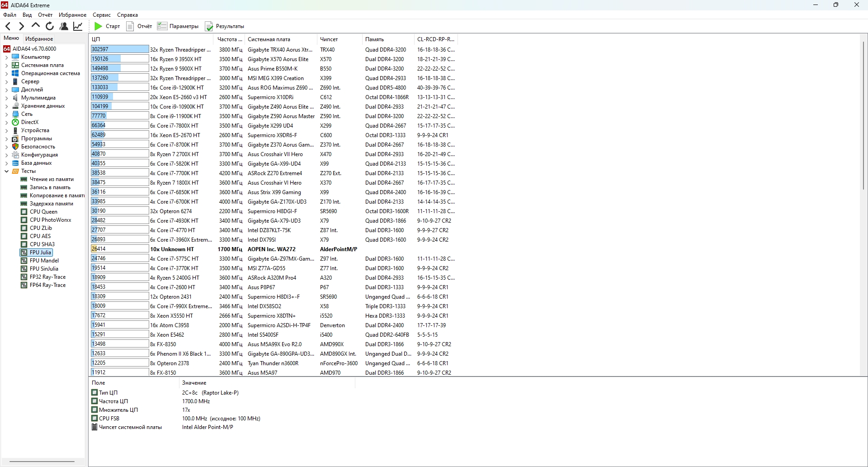Open the Вид menu
Screen dimensions: 868x467
(27, 15)
